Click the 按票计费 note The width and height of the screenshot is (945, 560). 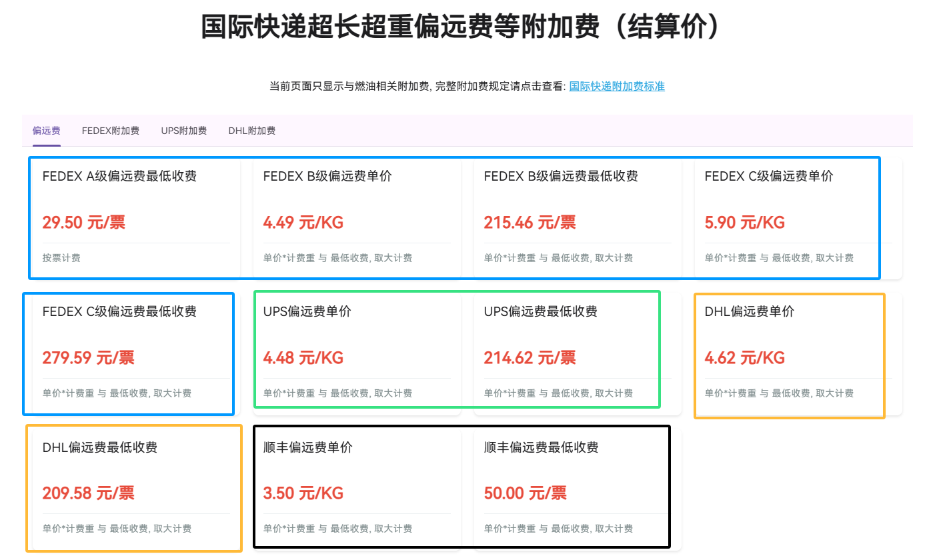[61, 258]
